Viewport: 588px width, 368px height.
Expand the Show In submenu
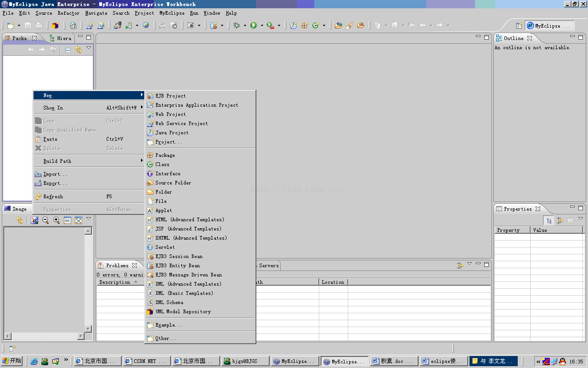coord(89,108)
